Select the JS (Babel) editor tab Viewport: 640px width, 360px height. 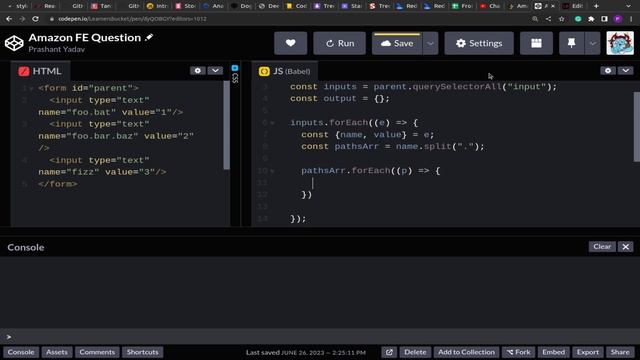click(285, 71)
